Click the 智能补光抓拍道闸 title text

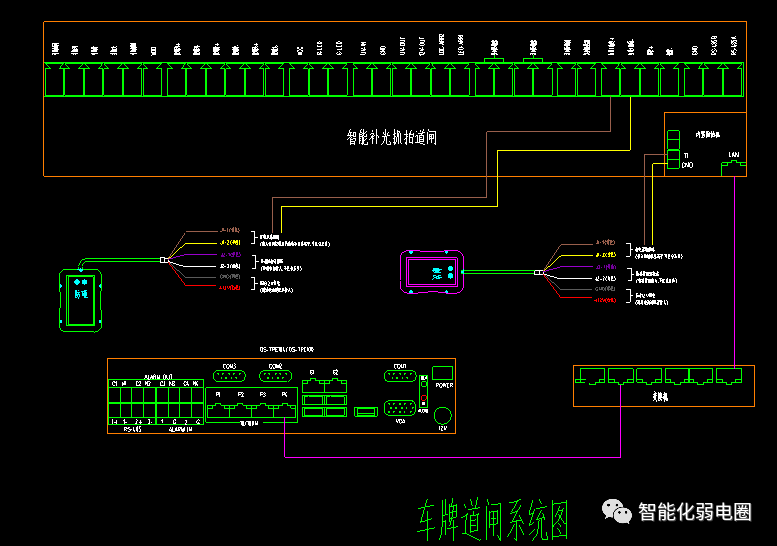click(391, 137)
